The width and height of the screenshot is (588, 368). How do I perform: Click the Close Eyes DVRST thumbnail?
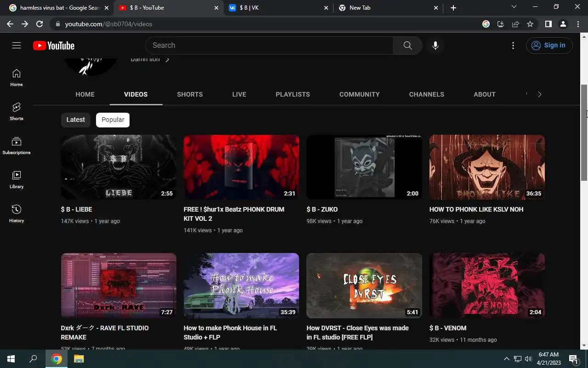tap(364, 286)
